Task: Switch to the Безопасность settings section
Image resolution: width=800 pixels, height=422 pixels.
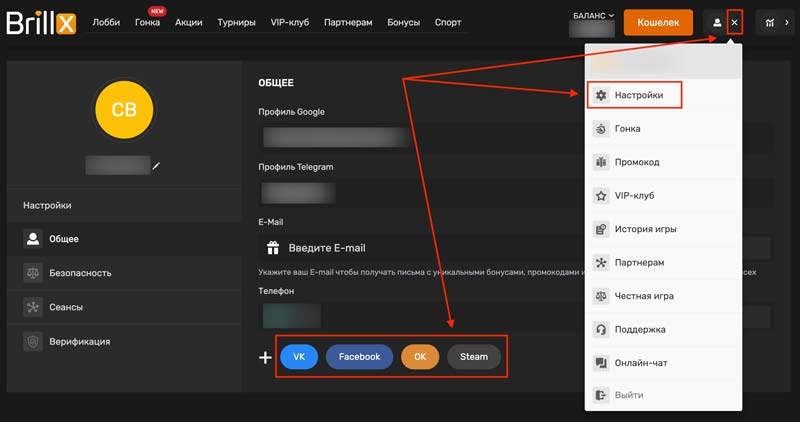Action: tap(80, 272)
